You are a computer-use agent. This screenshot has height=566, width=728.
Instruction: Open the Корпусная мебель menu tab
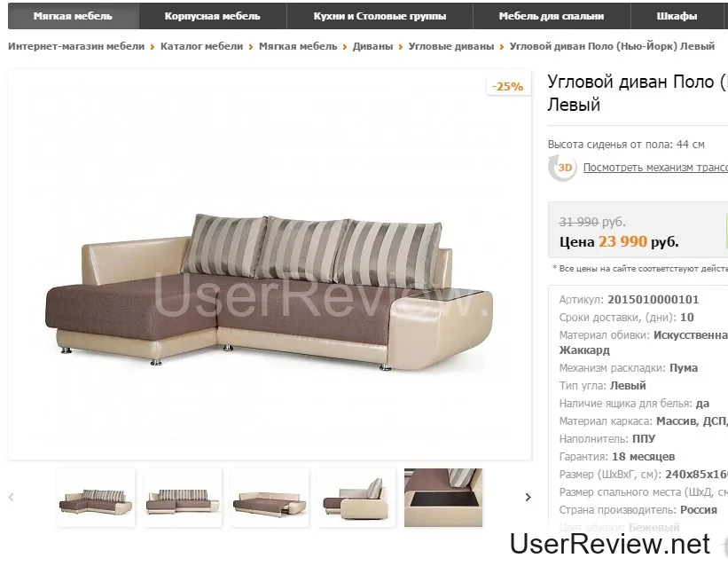(213, 16)
